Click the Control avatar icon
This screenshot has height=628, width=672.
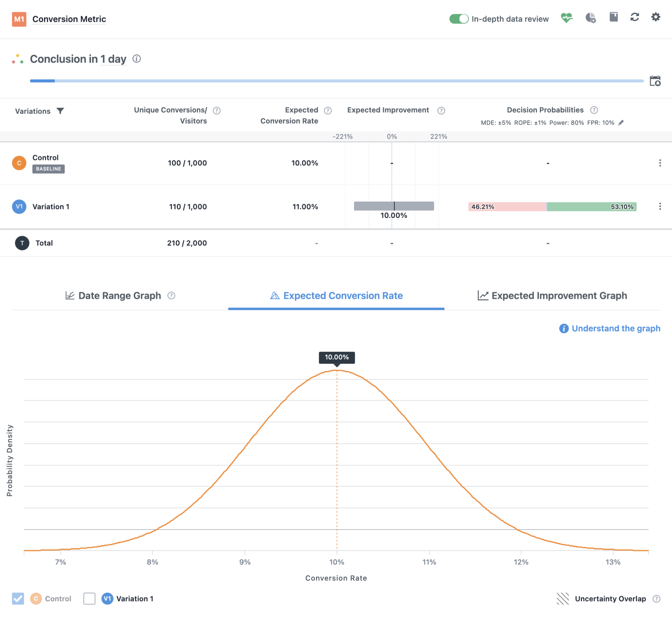(19, 163)
